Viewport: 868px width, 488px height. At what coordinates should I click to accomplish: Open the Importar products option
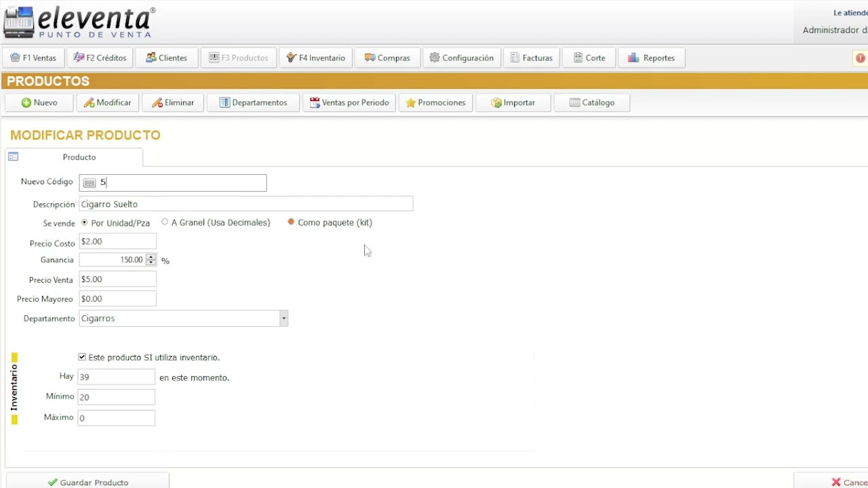pyautogui.click(x=513, y=102)
